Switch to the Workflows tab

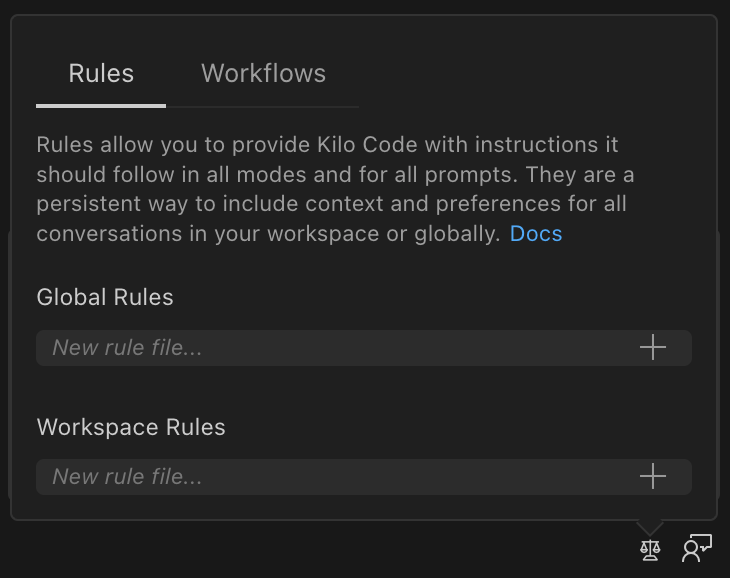point(263,73)
